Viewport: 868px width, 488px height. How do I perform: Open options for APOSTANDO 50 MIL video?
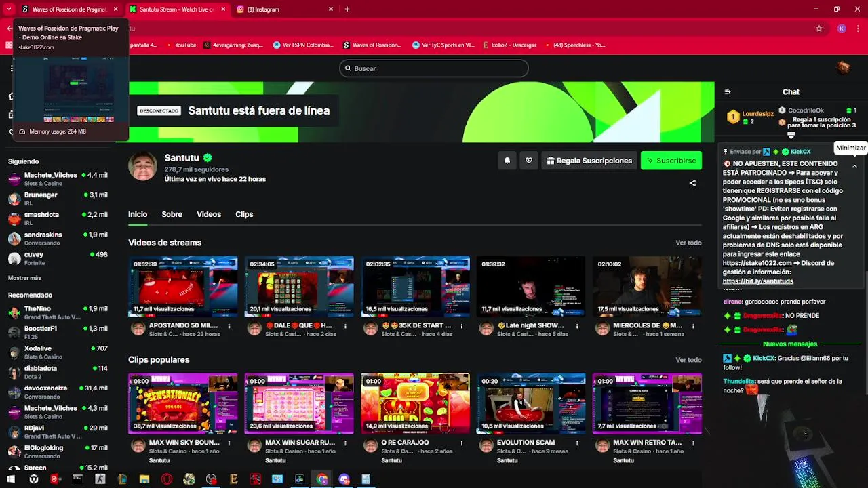[229, 326]
